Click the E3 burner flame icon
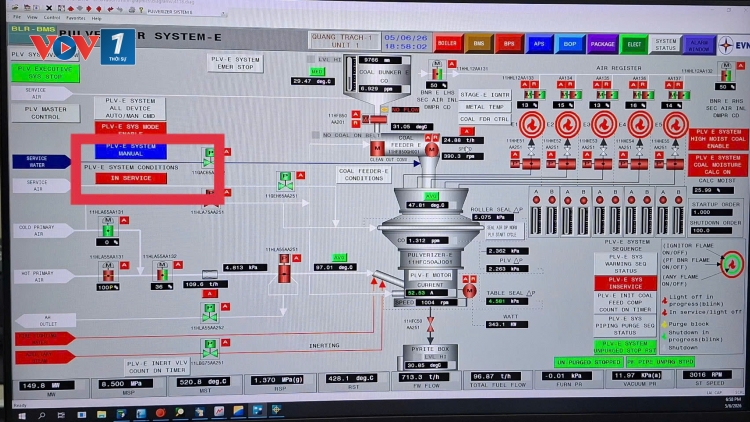Image resolution: width=750 pixels, height=422 pixels. 604,125
